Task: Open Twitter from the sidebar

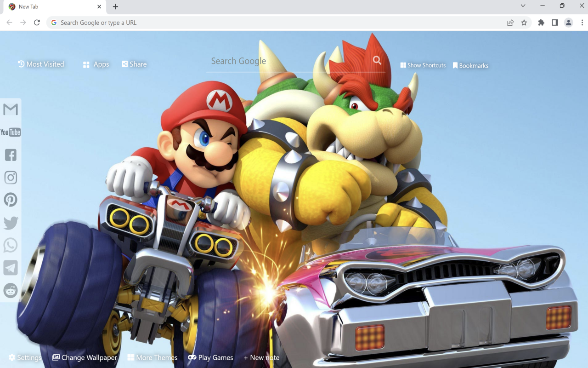Action: click(11, 223)
